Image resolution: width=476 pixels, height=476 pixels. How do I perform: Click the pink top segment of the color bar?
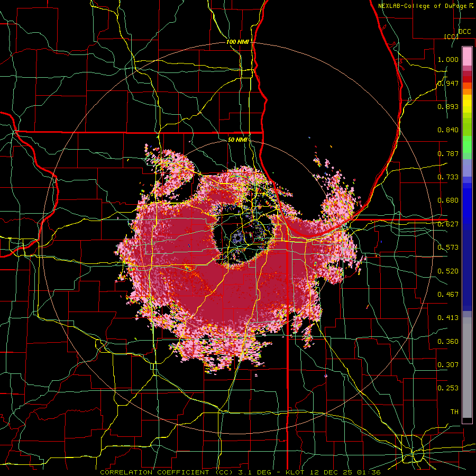[x=467, y=56]
